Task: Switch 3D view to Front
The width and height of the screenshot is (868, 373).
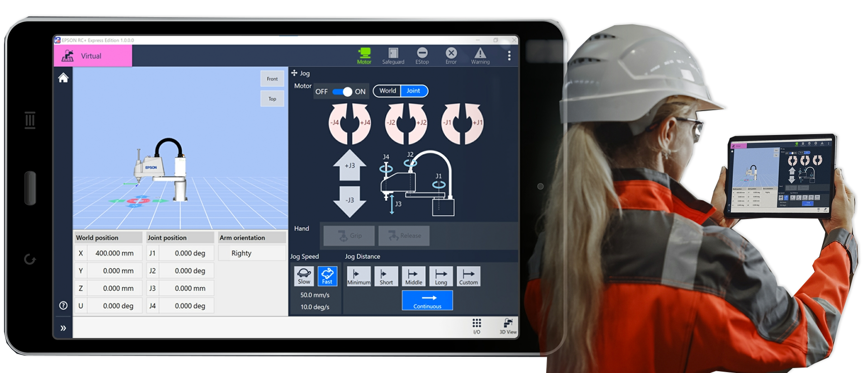Action: pyautogui.click(x=272, y=79)
